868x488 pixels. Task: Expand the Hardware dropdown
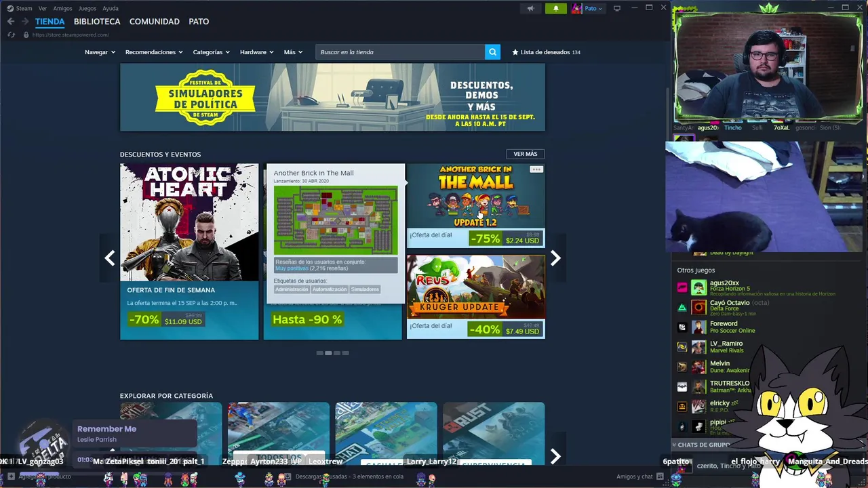pos(256,52)
